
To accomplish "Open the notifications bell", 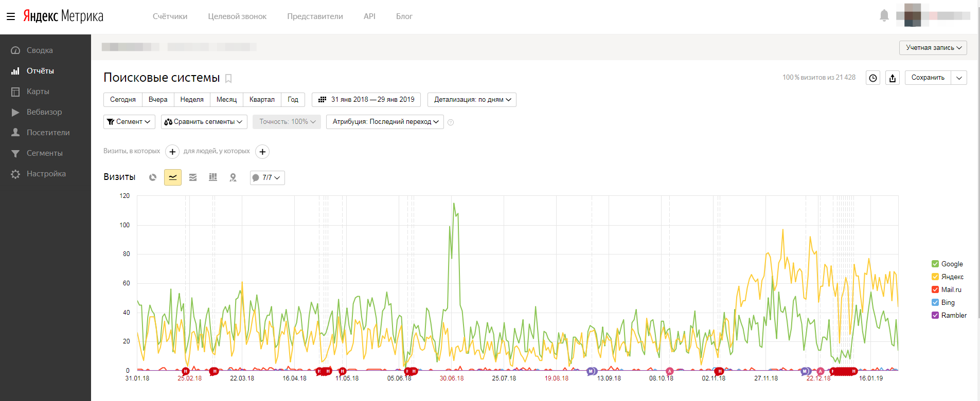I will (x=884, y=16).
